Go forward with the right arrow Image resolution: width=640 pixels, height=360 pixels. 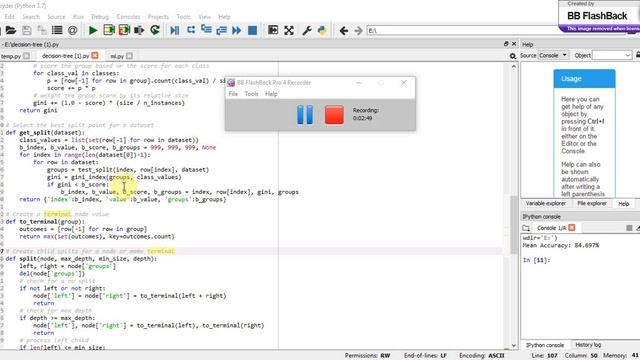click(358, 31)
